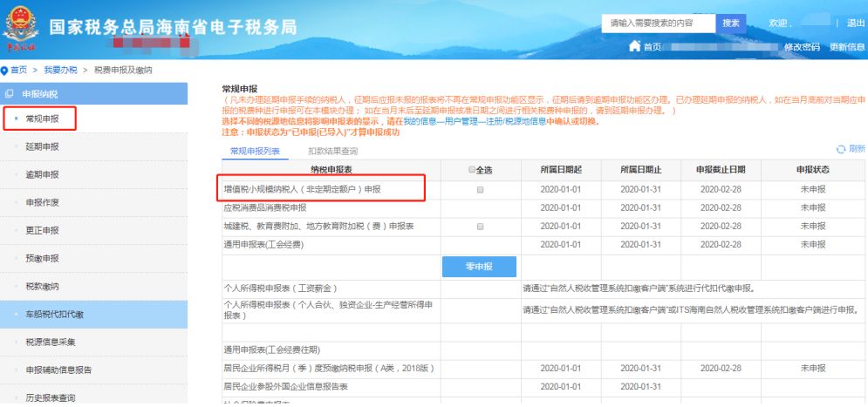Select the 常规申报列表 tab
This screenshot has height=407, width=868.
(256, 151)
